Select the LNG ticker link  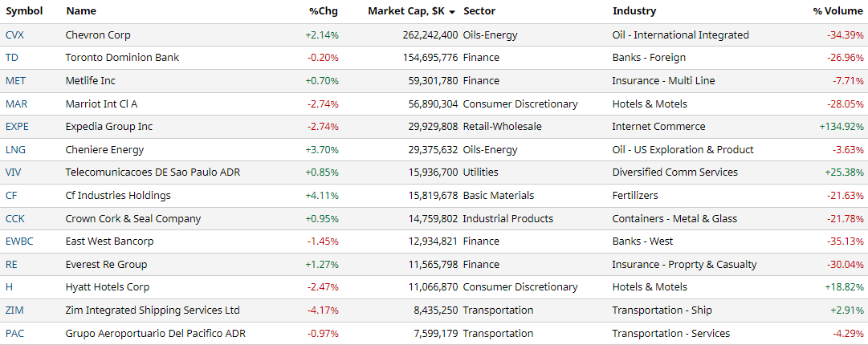click(x=15, y=149)
